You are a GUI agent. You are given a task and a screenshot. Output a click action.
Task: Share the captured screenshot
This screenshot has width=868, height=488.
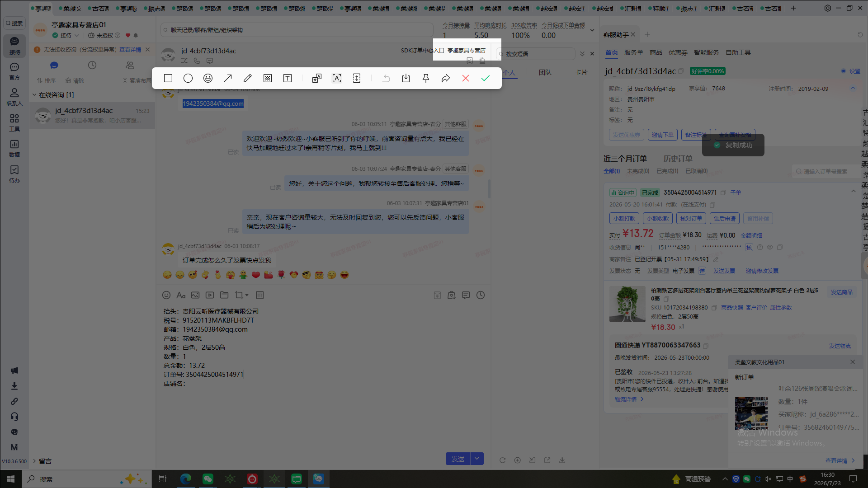coord(446,78)
